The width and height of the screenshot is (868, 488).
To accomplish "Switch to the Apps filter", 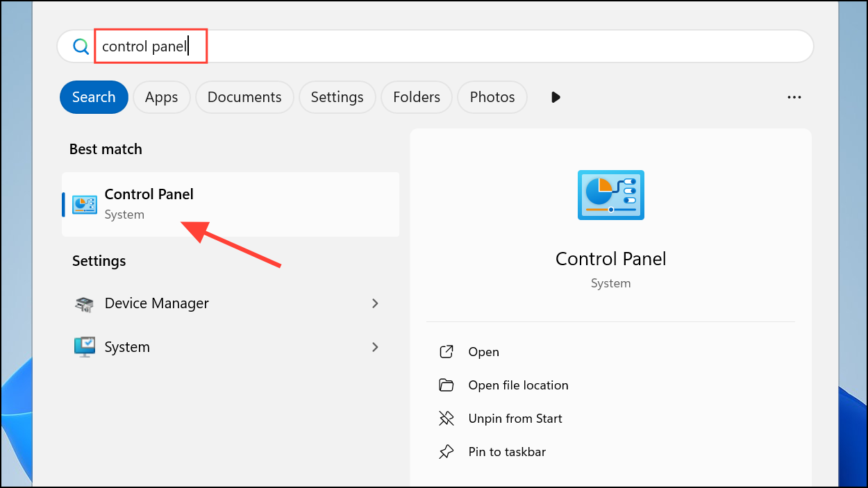I will tap(161, 97).
